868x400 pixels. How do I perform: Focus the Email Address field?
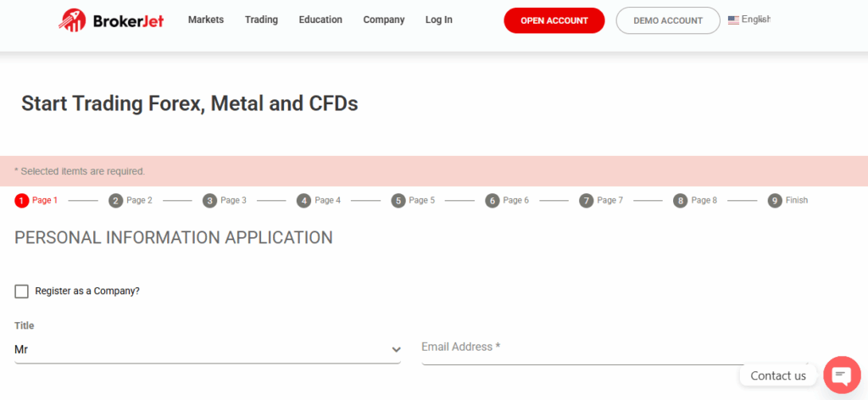615,350
